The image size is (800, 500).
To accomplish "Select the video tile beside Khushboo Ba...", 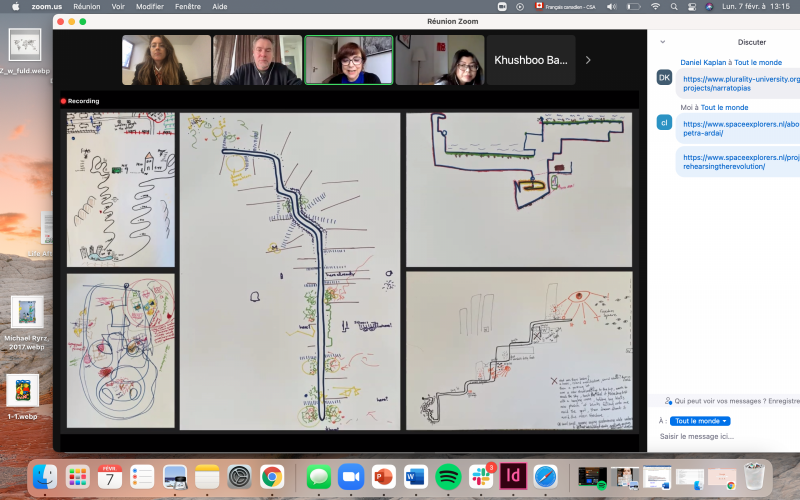I will coord(440,60).
